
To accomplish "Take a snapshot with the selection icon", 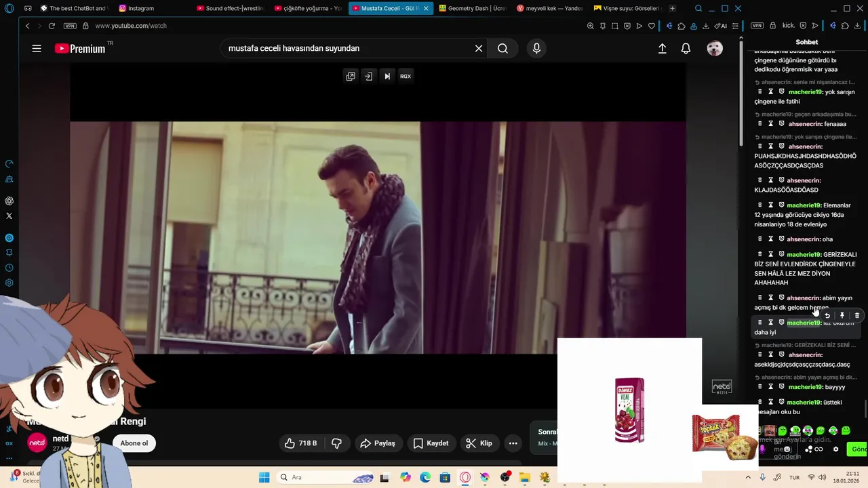I will pyautogui.click(x=614, y=26).
